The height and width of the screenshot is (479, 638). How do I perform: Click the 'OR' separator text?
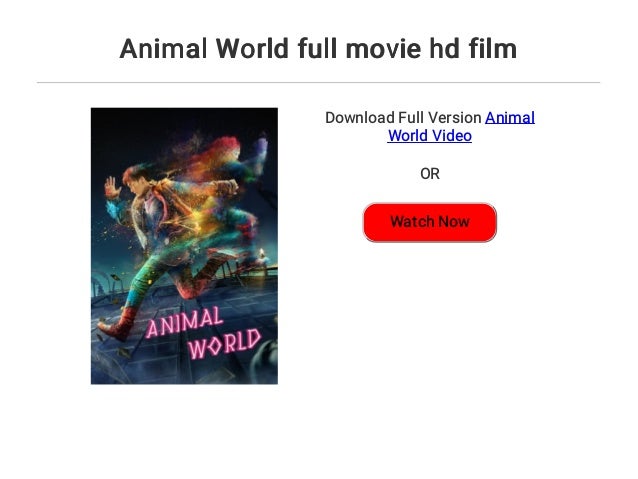coord(430,174)
